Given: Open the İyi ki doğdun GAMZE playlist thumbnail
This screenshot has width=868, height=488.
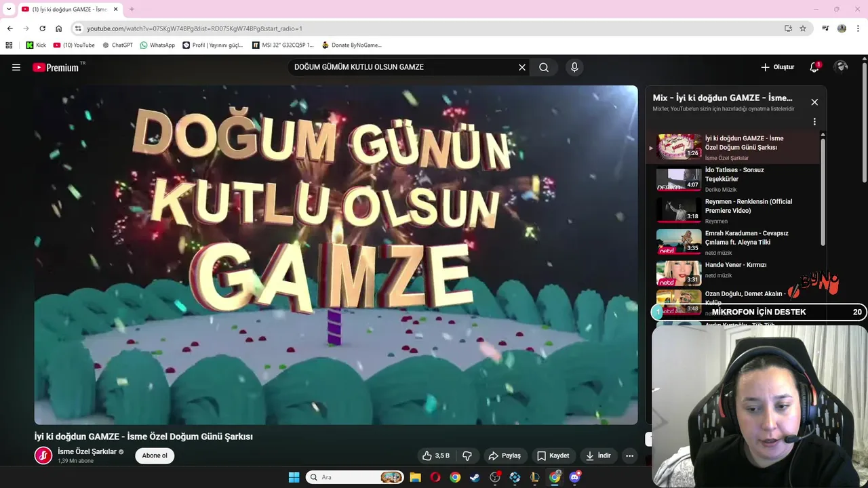Looking at the screenshot, I should coord(679,146).
